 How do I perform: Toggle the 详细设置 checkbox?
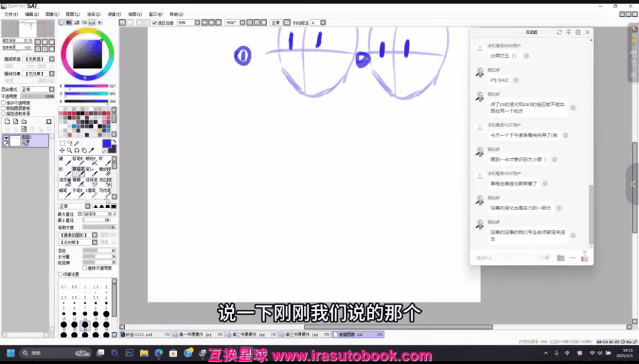pyautogui.click(x=61, y=274)
